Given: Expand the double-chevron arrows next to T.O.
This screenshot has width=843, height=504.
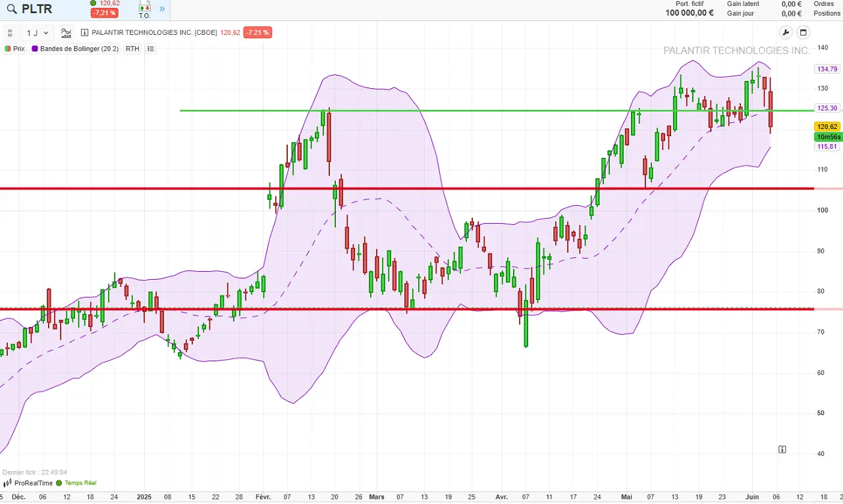Looking at the screenshot, I should (x=162, y=10).
